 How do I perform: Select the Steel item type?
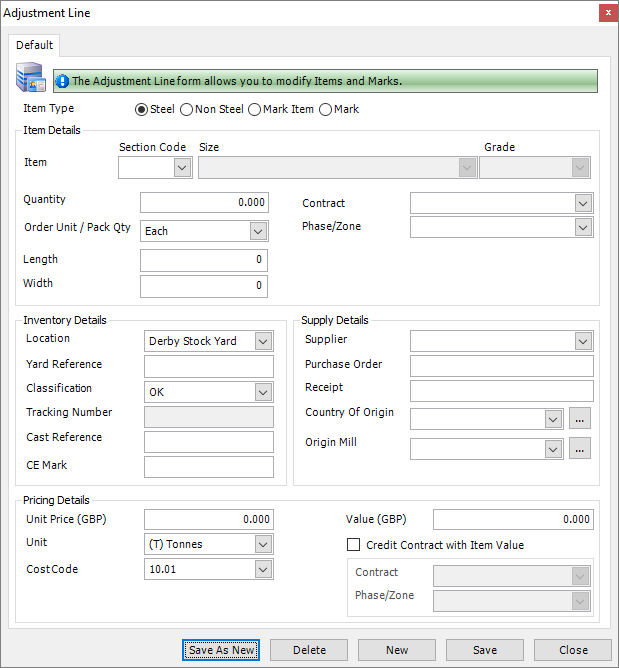141,109
